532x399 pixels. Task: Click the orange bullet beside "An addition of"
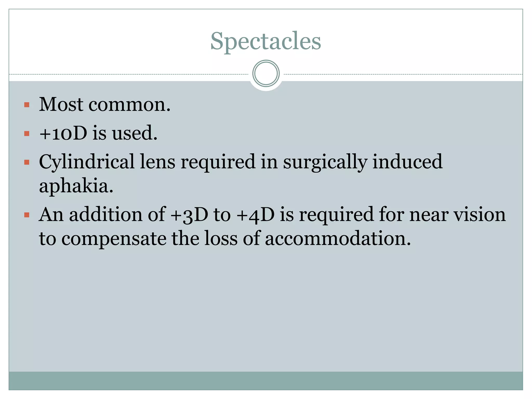coord(26,215)
